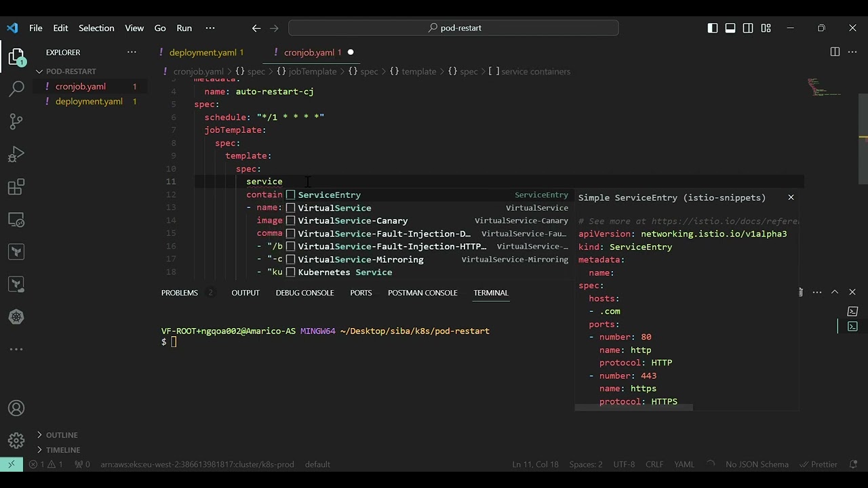Open editor More Actions menu
The height and width of the screenshot is (488, 868).
click(x=852, y=52)
